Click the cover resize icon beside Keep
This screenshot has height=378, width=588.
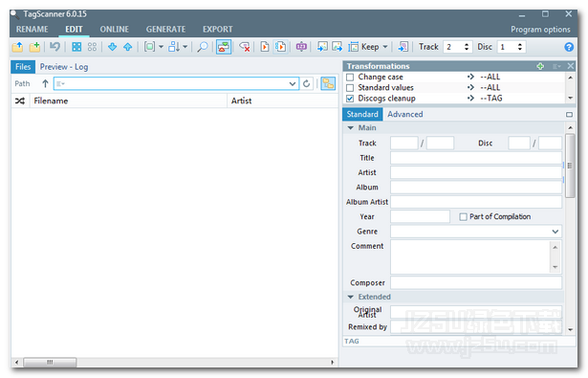[353, 47]
